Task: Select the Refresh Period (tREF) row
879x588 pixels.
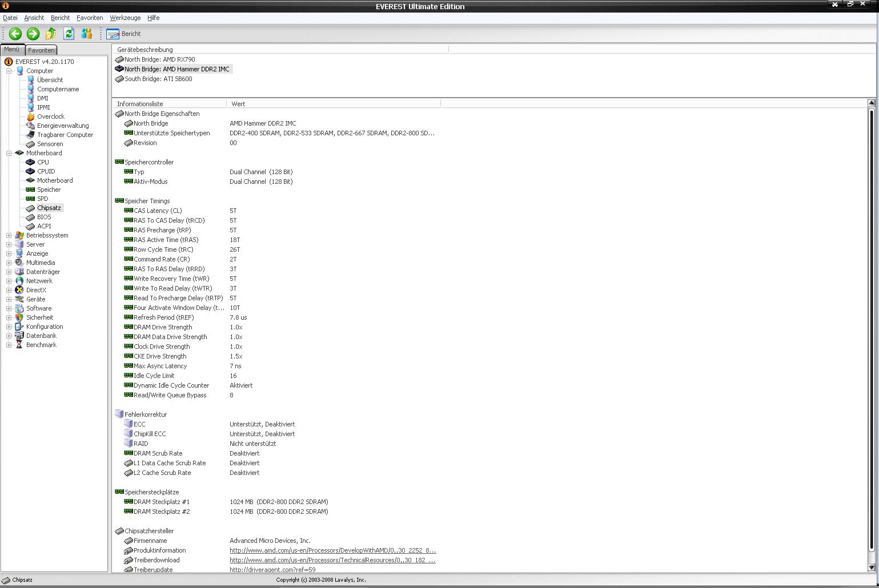Action: tap(277, 317)
